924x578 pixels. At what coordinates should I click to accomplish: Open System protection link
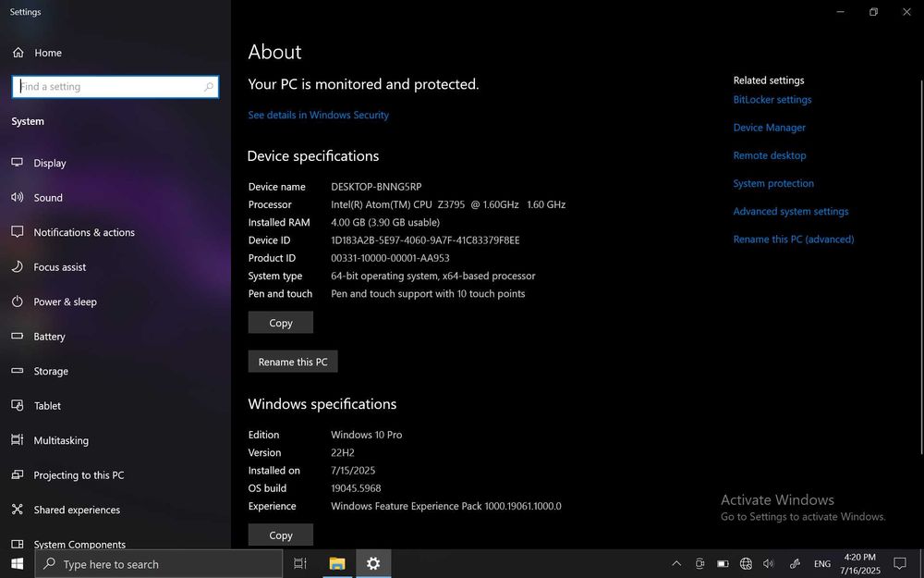click(773, 183)
